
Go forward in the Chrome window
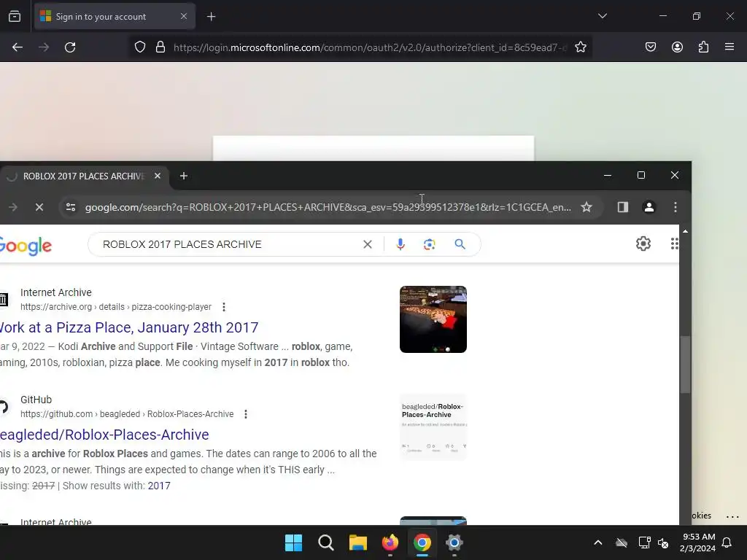(x=13, y=207)
